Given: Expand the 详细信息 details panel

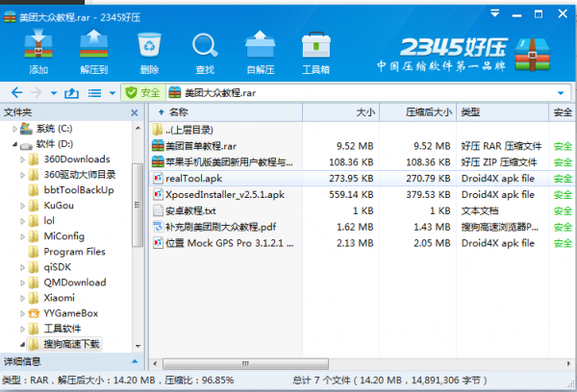Looking at the screenshot, I should point(135,361).
